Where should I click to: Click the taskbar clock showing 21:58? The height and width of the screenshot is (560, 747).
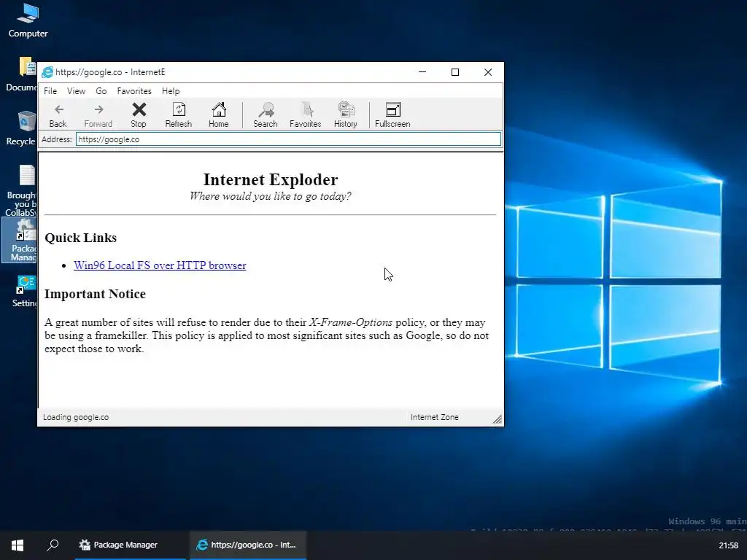click(729, 545)
